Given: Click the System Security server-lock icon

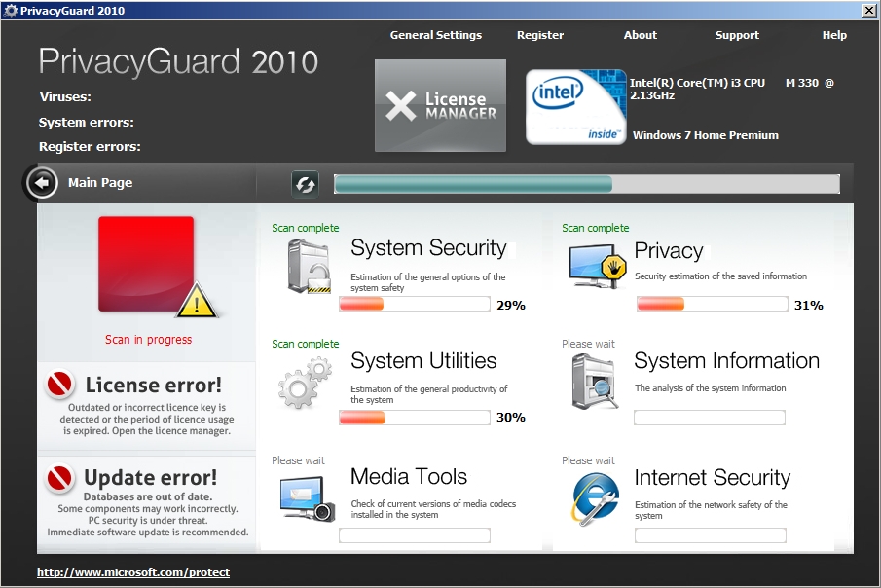Looking at the screenshot, I should (x=309, y=267).
